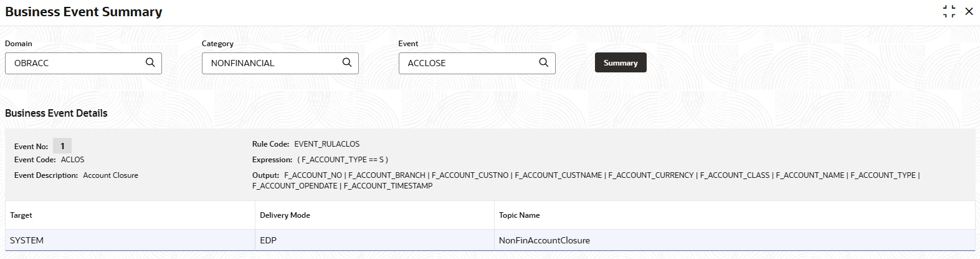Viewport: 980px width, 259px height.
Task: Select the SYSTEM target cell
Action: click(27, 240)
